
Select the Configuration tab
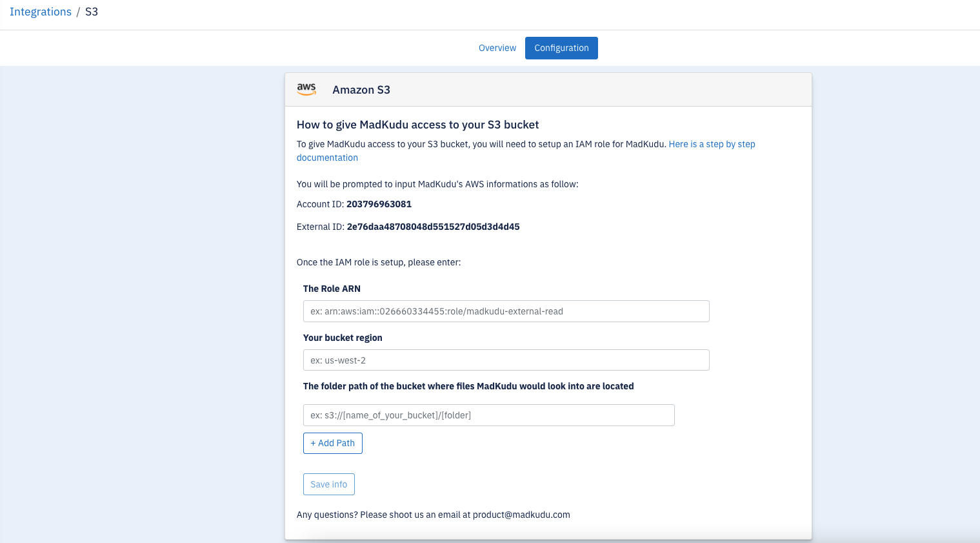tap(561, 48)
